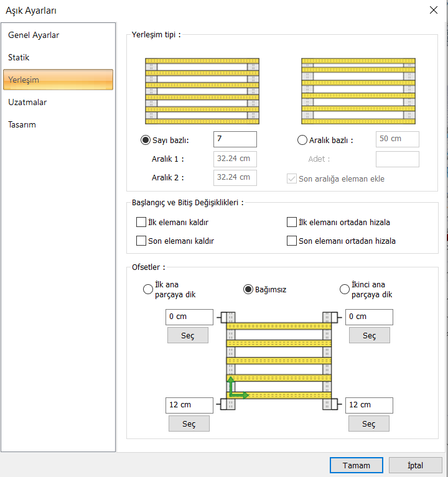Enable İlk elemanı kaldır checkbox
This screenshot has width=448, height=477.
click(141, 222)
